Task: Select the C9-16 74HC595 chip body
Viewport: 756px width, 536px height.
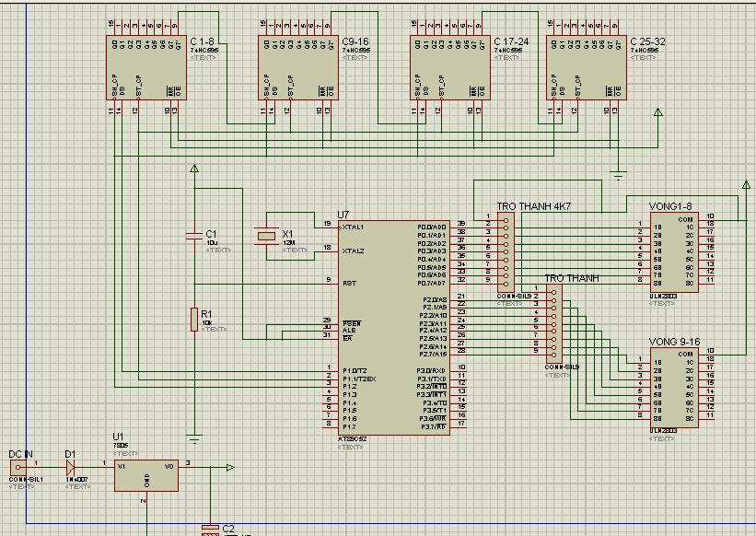Action: [x=298, y=67]
